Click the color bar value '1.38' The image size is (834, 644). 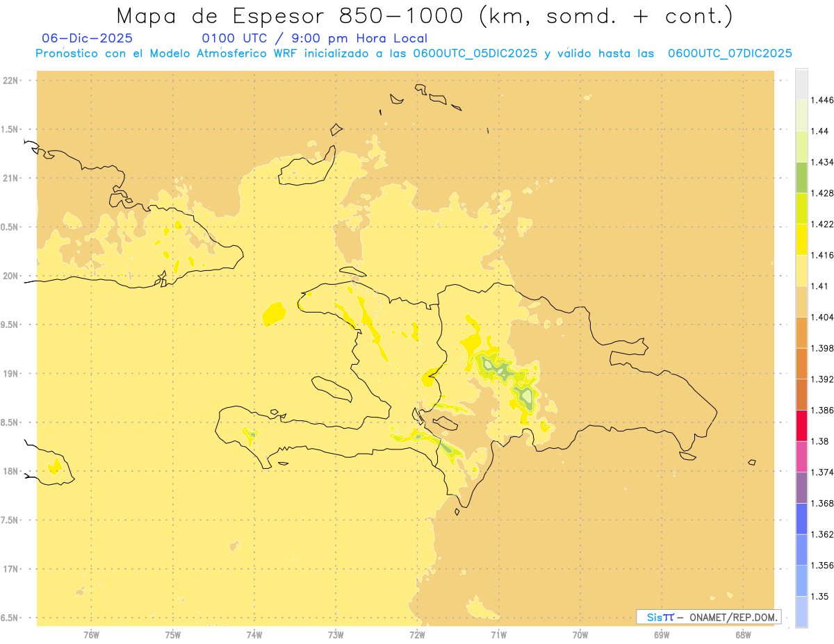pyautogui.click(x=821, y=441)
